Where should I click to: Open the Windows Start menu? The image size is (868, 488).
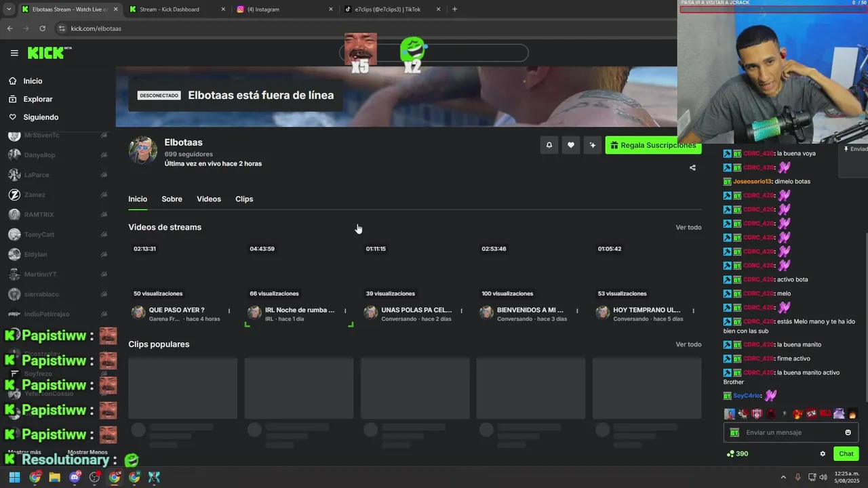click(14, 477)
